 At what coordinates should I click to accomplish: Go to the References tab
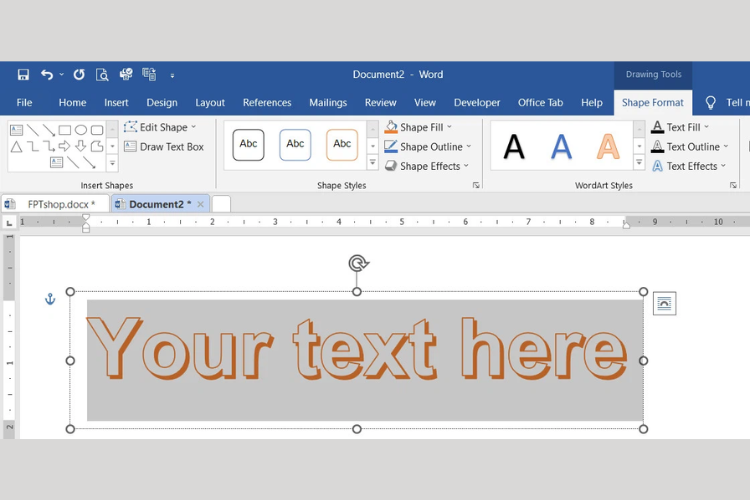267,102
